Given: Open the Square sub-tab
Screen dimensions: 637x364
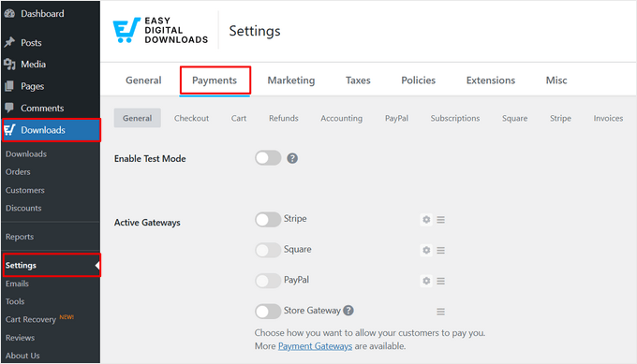Looking at the screenshot, I should (514, 118).
